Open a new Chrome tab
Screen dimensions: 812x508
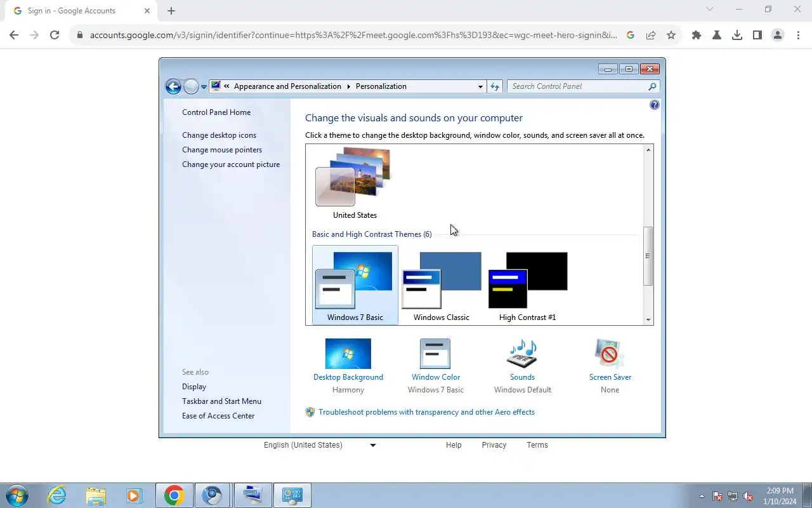tap(171, 11)
